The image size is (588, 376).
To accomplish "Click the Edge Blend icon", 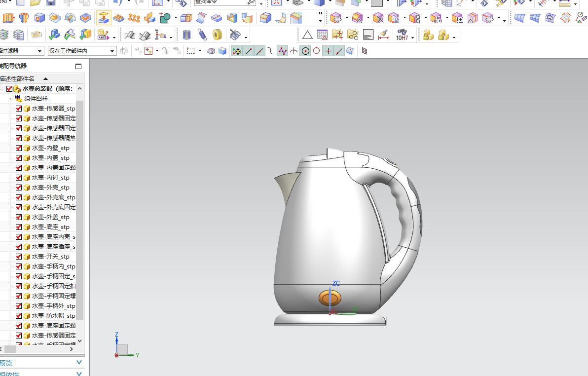I will tap(265, 18).
